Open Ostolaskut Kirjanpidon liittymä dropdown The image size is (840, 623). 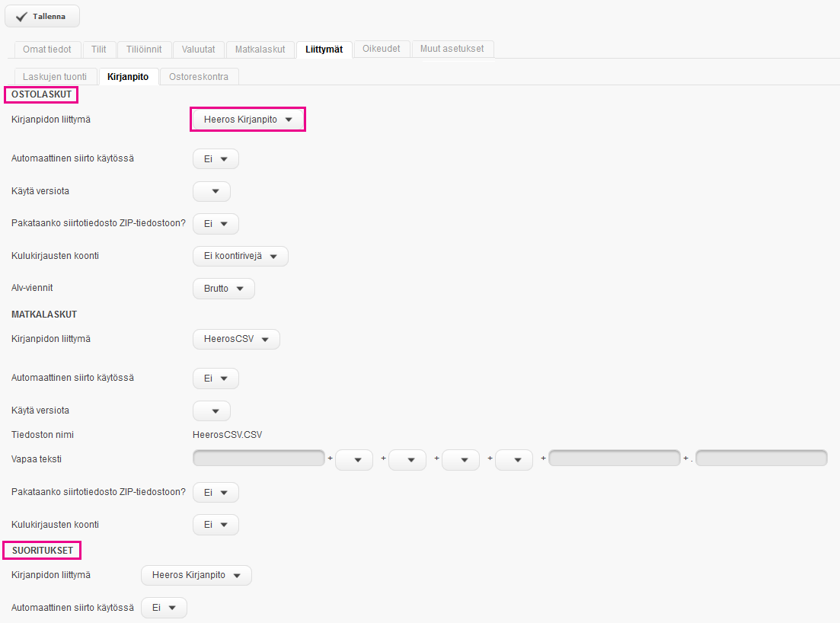pyautogui.click(x=248, y=120)
